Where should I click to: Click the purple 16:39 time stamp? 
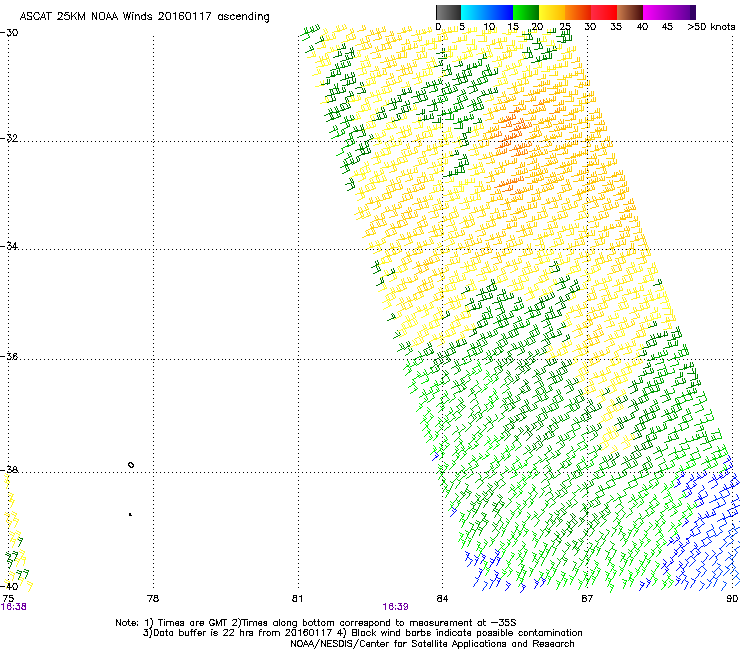coord(395,607)
